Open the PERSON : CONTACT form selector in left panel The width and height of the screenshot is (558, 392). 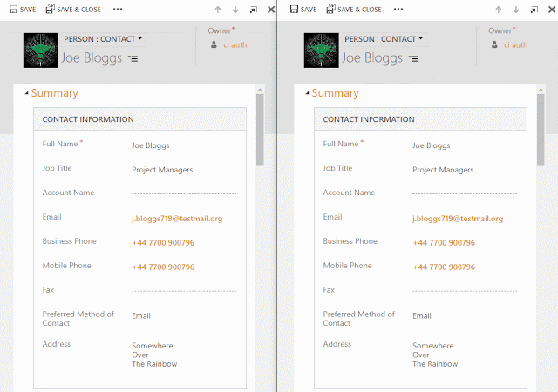tap(102, 39)
